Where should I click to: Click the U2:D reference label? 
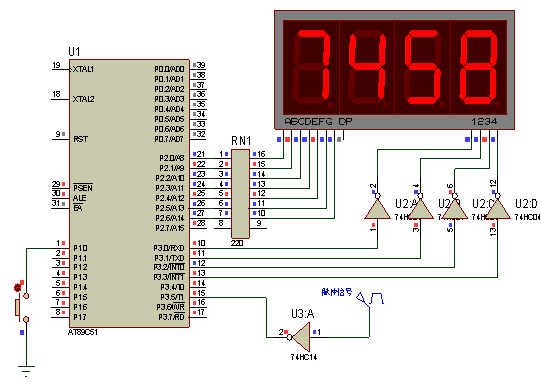[526, 204]
